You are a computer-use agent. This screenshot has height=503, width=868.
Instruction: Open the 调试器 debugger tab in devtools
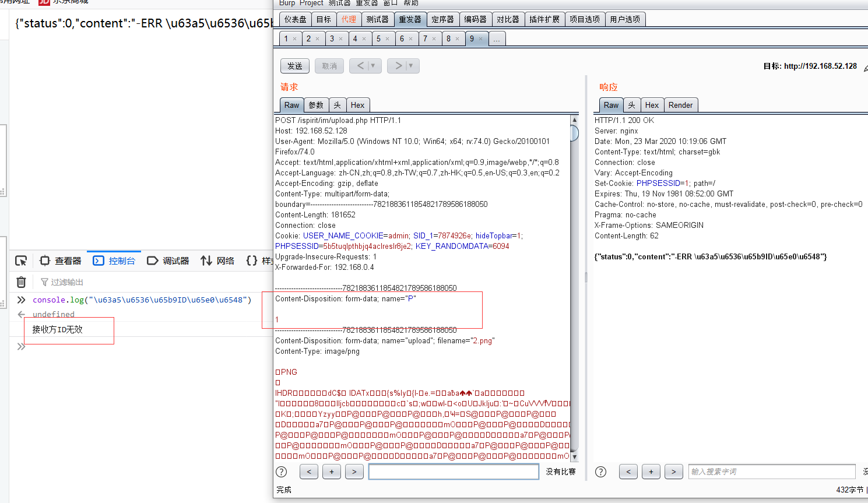point(168,261)
